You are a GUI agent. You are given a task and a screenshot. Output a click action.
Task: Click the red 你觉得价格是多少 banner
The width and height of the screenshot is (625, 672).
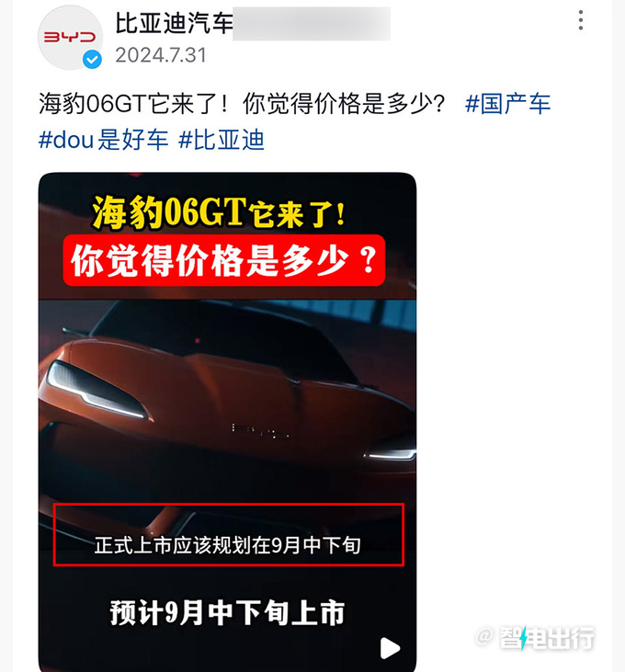[x=224, y=260]
